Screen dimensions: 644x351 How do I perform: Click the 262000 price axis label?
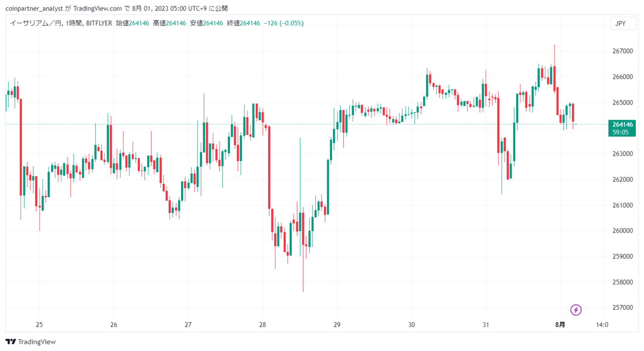tap(623, 180)
